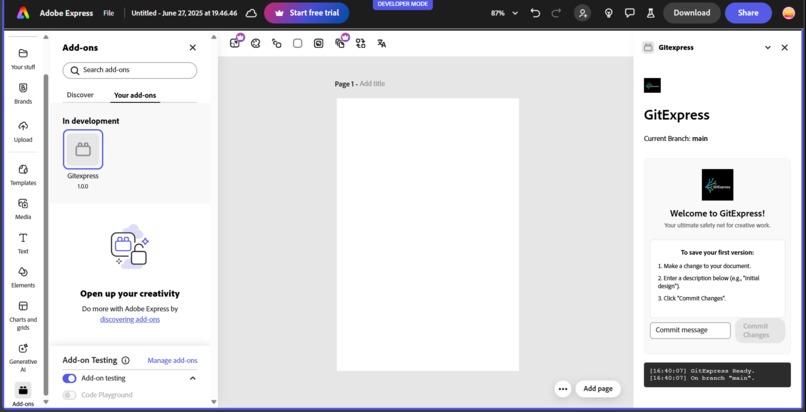Click the cloud sync status icon
806x412 pixels.
coord(251,13)
